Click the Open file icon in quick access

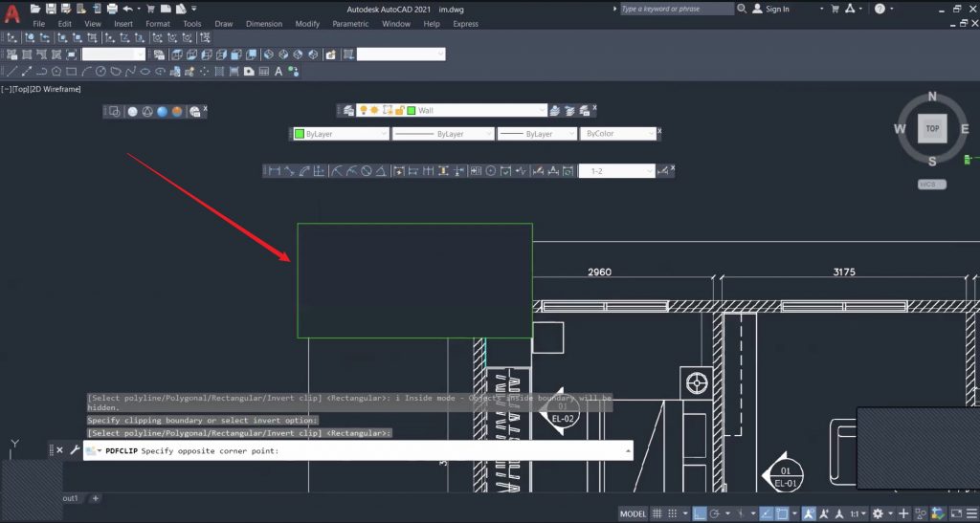click(x=35, y=9)
